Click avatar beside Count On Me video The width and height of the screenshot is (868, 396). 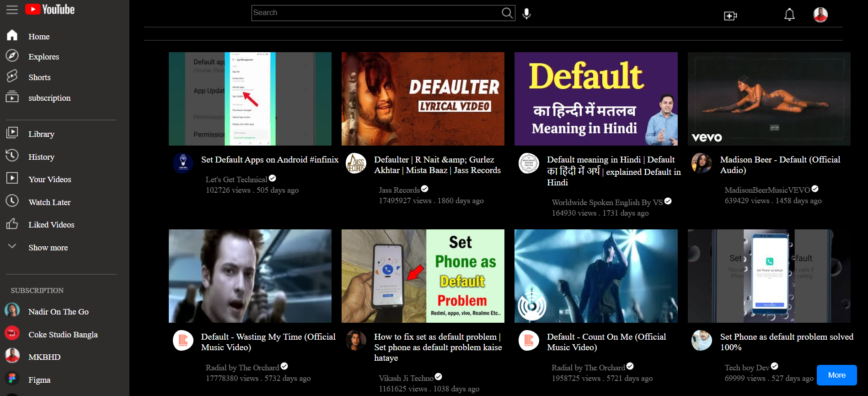(x=529, y=340)
